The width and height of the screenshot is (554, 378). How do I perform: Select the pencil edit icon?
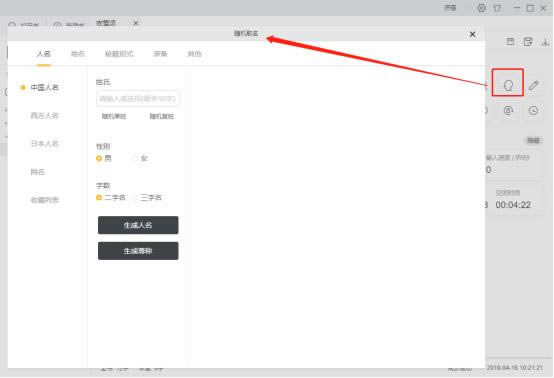(x=534, y=85)
